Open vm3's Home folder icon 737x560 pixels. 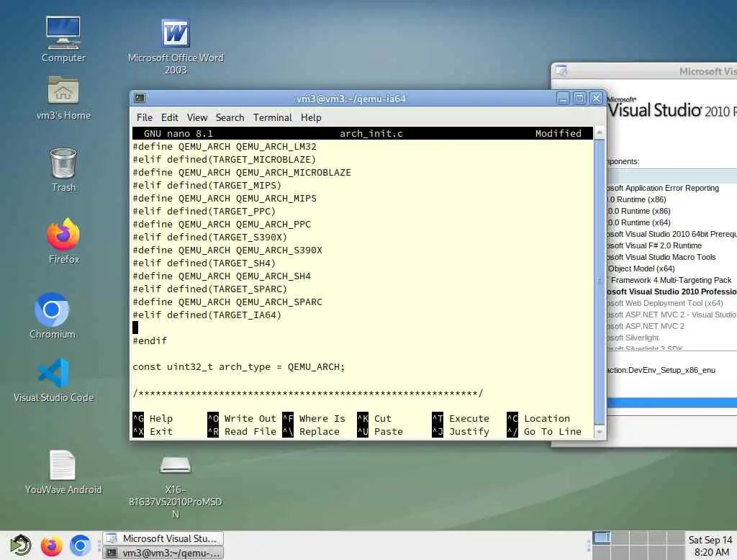(63, 98)
